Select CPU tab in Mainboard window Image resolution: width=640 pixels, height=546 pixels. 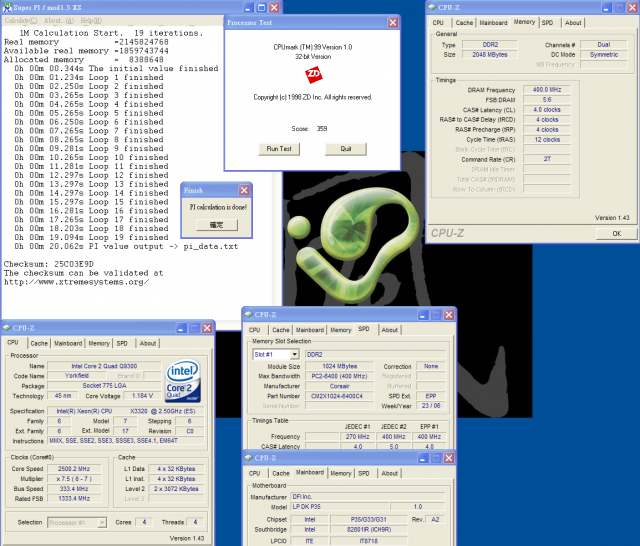[x=254, y=473]
